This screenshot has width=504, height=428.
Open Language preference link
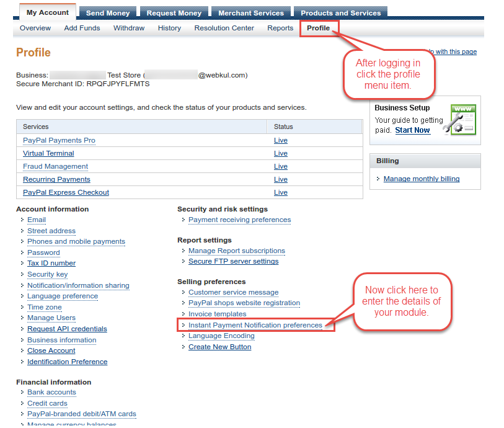[x=63, y=296]
